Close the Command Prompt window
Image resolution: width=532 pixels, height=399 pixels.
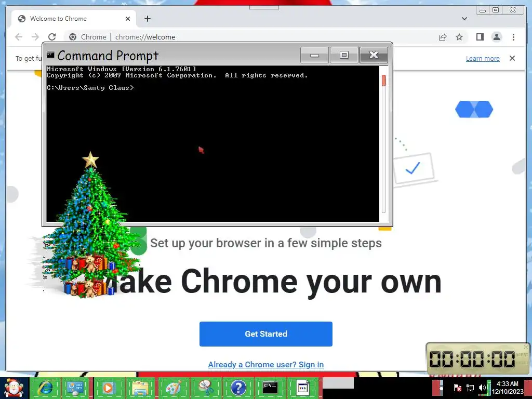pos(374,55)
